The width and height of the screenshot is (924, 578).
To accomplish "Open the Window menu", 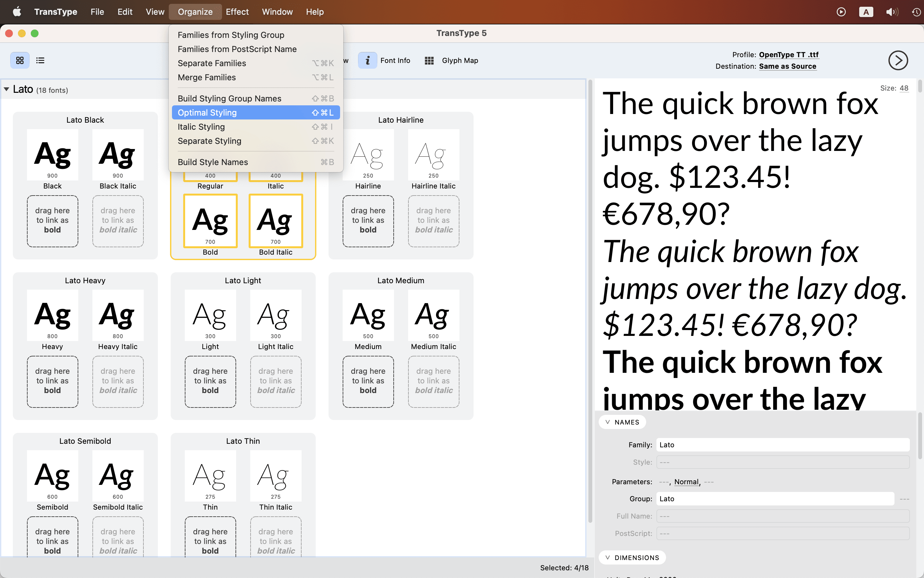I will [x=277, y=12].
